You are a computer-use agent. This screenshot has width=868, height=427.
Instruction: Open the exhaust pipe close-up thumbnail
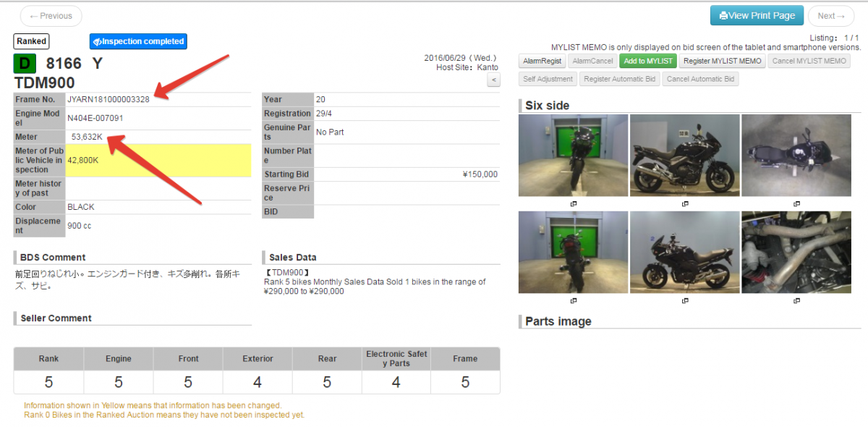pyautogui.click(x=796, y=253)
